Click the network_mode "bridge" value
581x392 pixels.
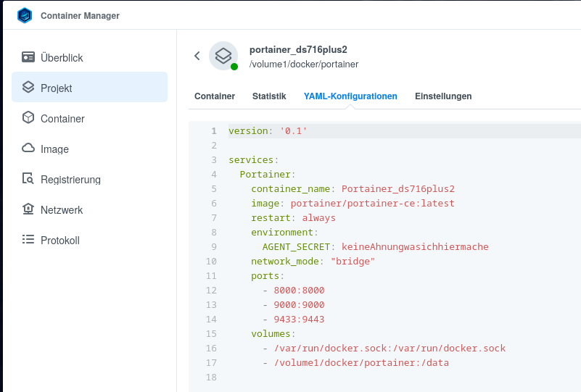point(353,262)
